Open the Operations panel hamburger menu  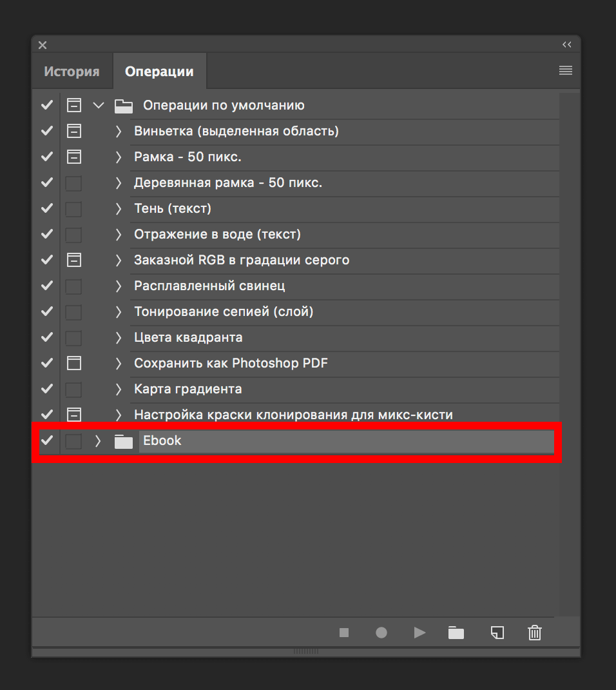[x=565, y=71]
